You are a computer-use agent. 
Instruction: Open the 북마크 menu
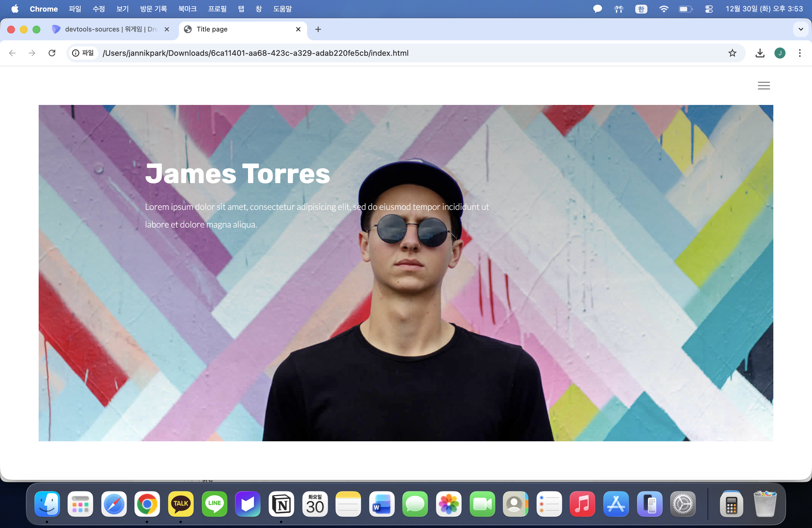(x=187, y=9)
